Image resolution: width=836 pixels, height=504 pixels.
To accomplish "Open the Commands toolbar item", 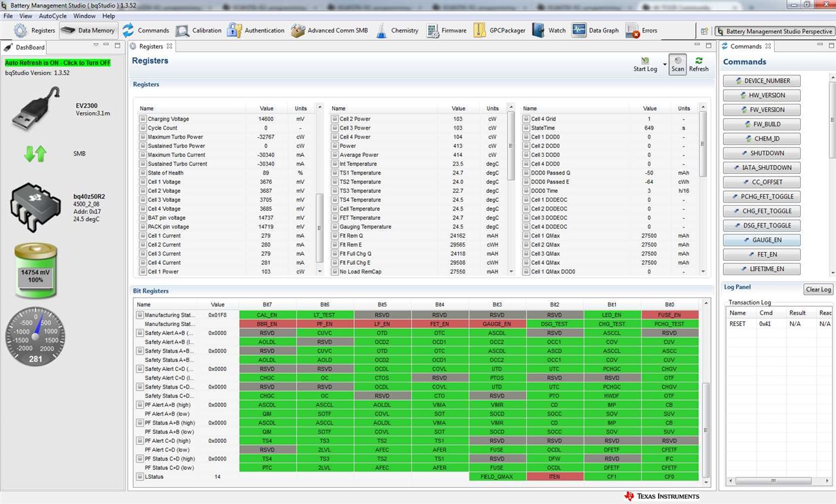I will [x=145, y=31].
